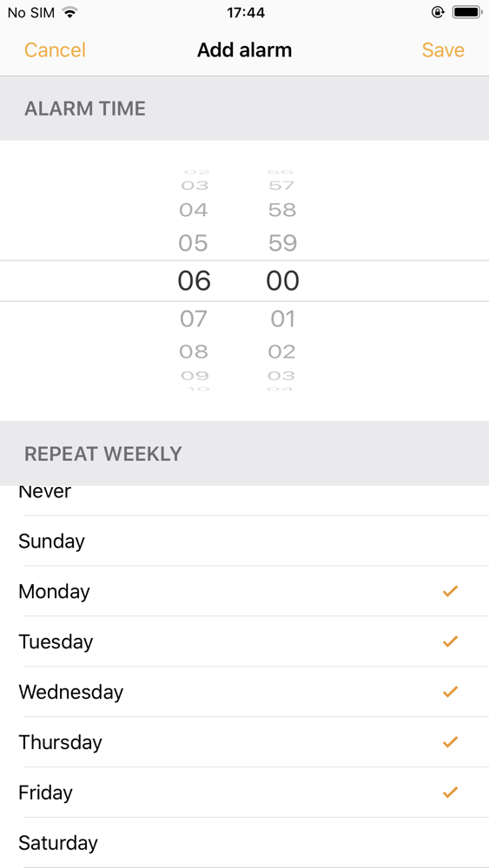Pick minute 58 on the wheel
The width and height of the screenshot is (489, 868).
pyautogui.click(x=282, y=210)
